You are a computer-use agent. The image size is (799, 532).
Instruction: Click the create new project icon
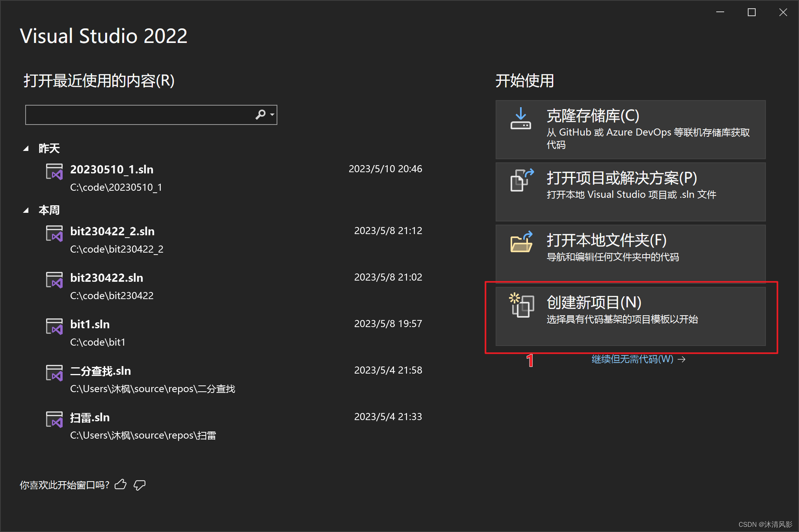pyautogui.click(x=522, y=305)
